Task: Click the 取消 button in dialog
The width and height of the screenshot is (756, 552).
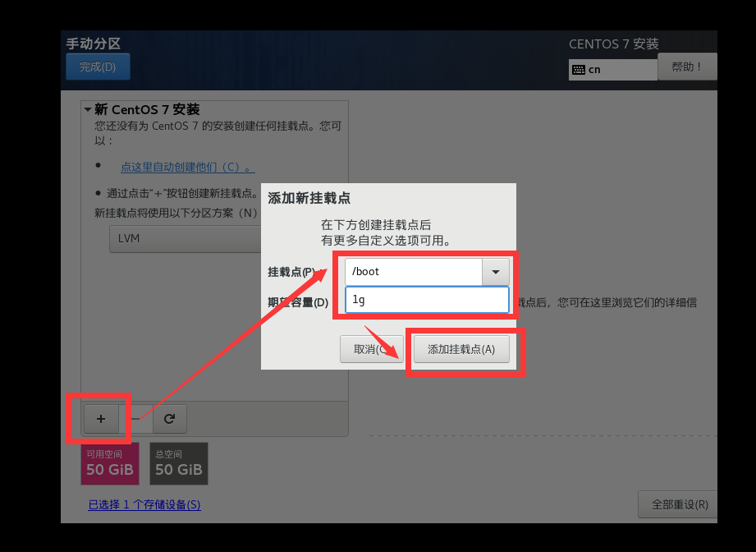Action: pos(371,349)
